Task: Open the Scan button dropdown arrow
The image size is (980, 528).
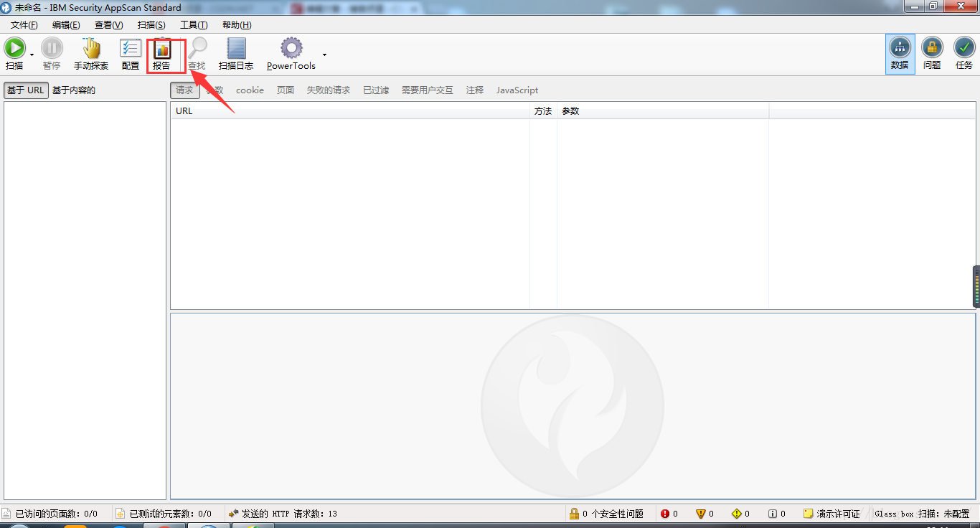Action: pos(32,55)
